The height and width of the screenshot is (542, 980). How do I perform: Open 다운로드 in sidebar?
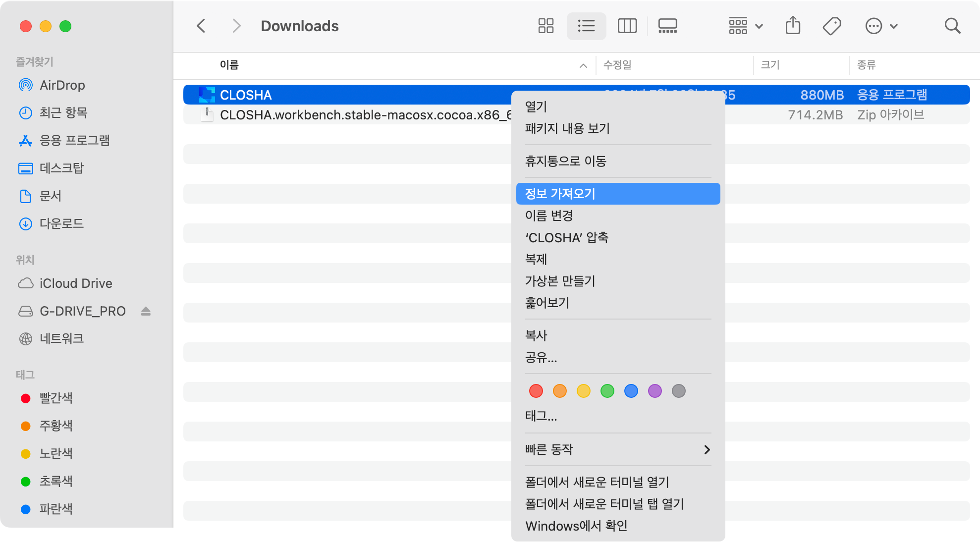(51, 224)
